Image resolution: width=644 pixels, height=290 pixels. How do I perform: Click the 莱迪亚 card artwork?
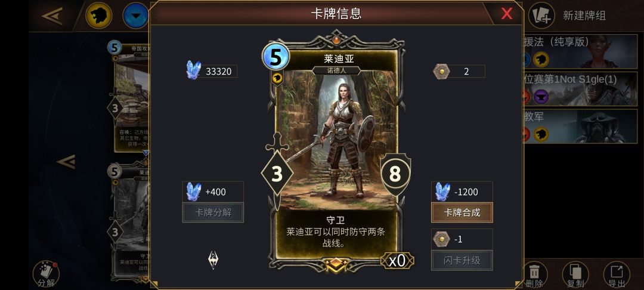tap(336, 140)
